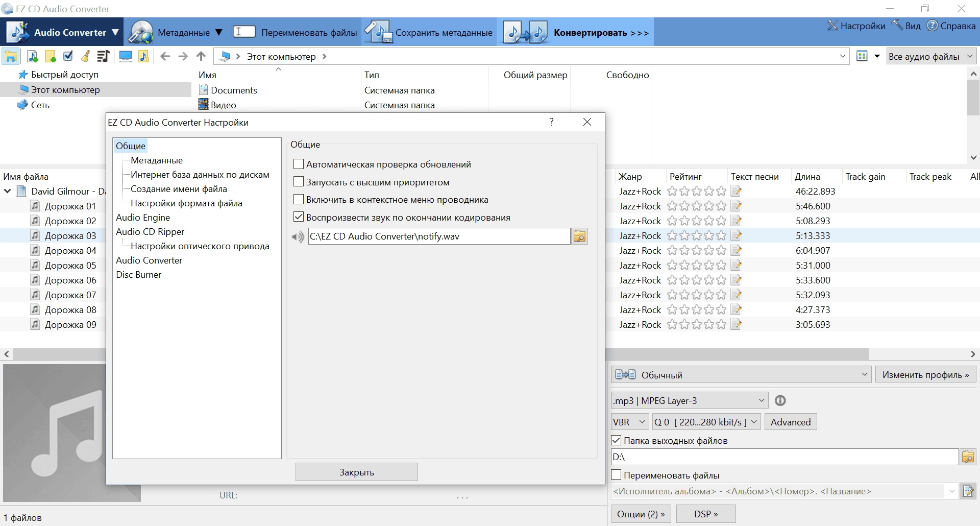Enable Автоматическая проверка обновлений checkbox
This screenshot has width=980, height=526.
(299, 164)
